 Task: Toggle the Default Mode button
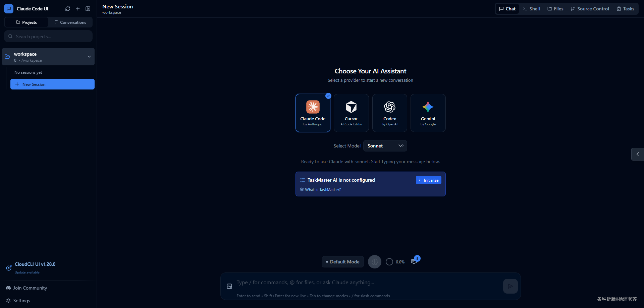coord(343,262)
